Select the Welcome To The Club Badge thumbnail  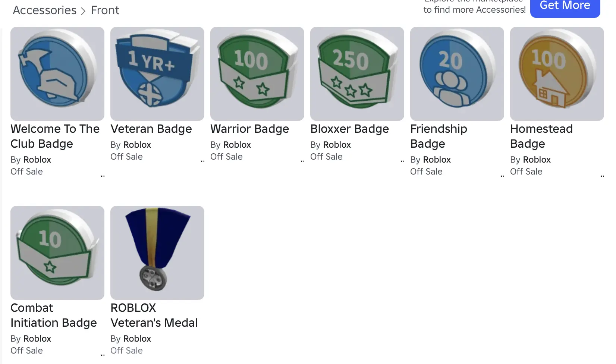57,74
